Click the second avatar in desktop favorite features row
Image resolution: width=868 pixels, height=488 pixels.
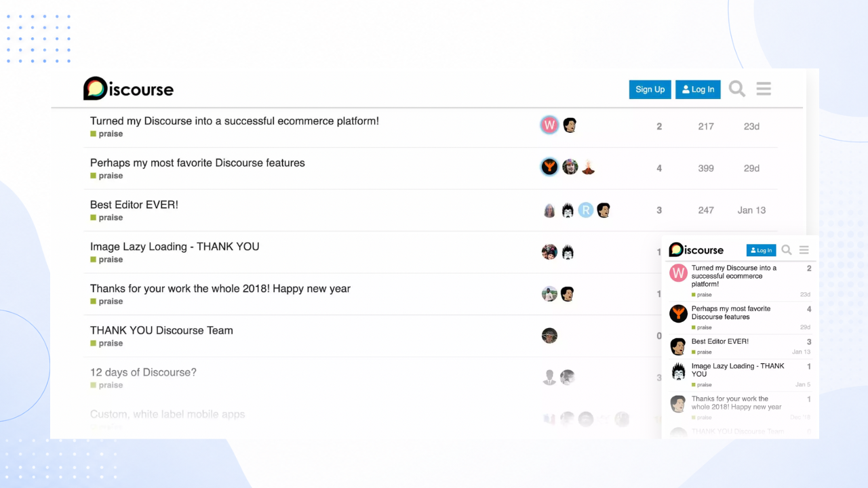(x=570, y=167)
